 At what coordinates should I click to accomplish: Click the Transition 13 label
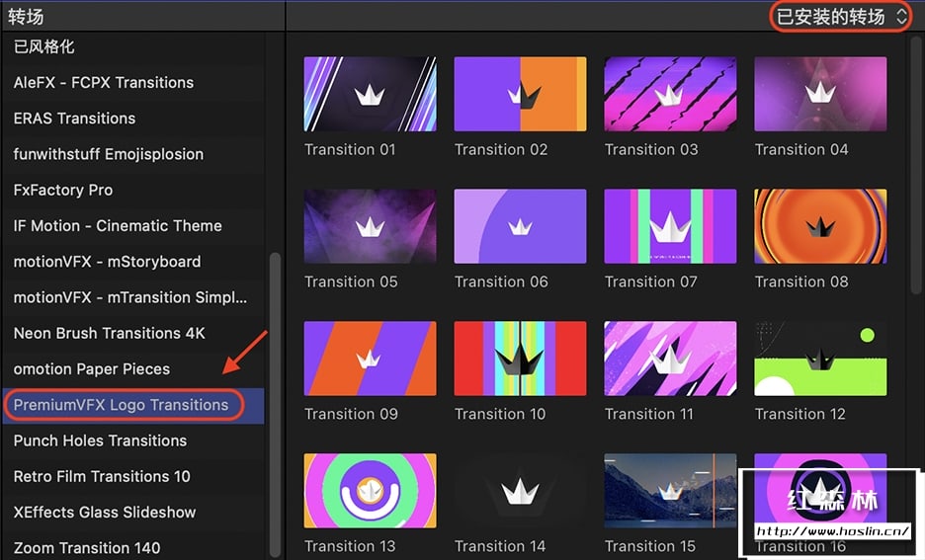[x=350, y=546]
